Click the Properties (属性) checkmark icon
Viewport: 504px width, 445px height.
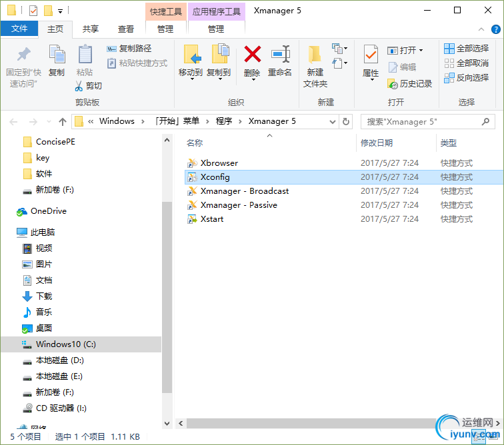[x=371, y=54]
